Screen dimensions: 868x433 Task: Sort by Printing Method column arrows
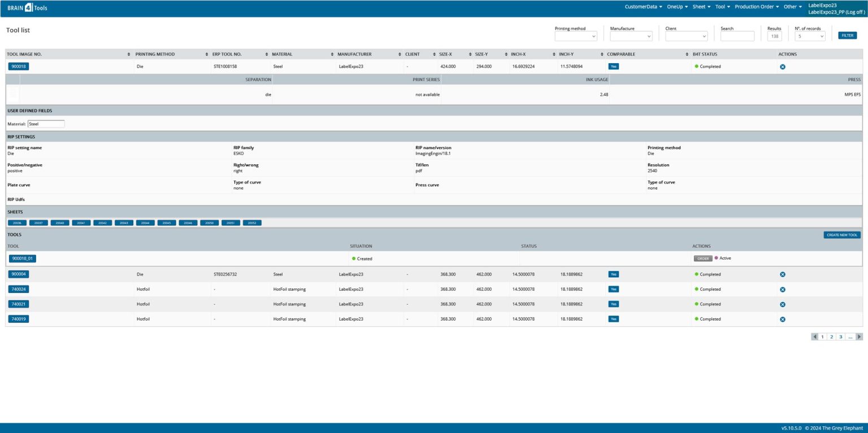click(206, 54)
